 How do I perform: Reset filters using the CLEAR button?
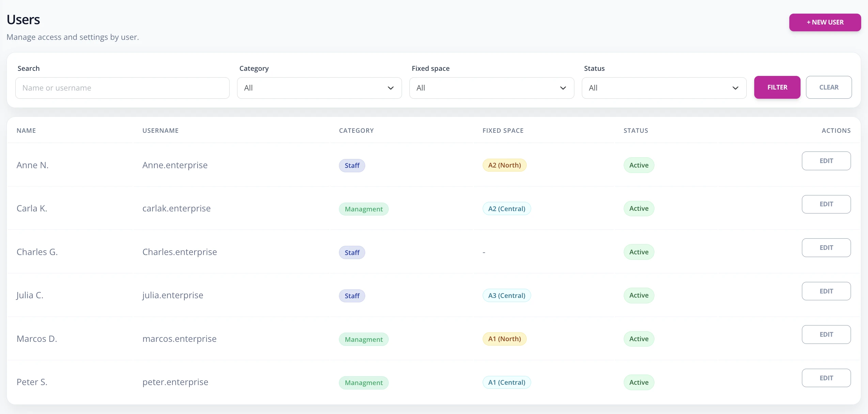pyautogui.click(x=829, y=87)
